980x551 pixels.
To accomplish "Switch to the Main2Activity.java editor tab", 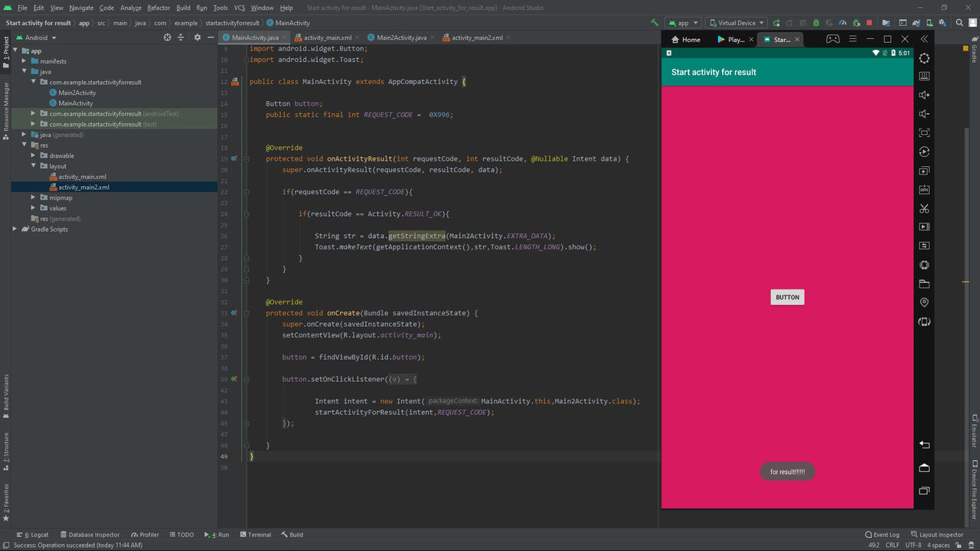I will [400, 37].
